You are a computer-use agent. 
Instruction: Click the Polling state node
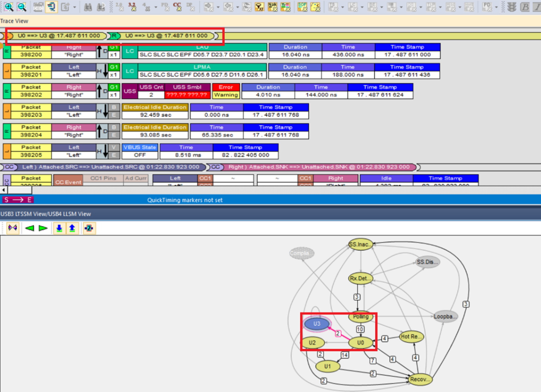361,316
